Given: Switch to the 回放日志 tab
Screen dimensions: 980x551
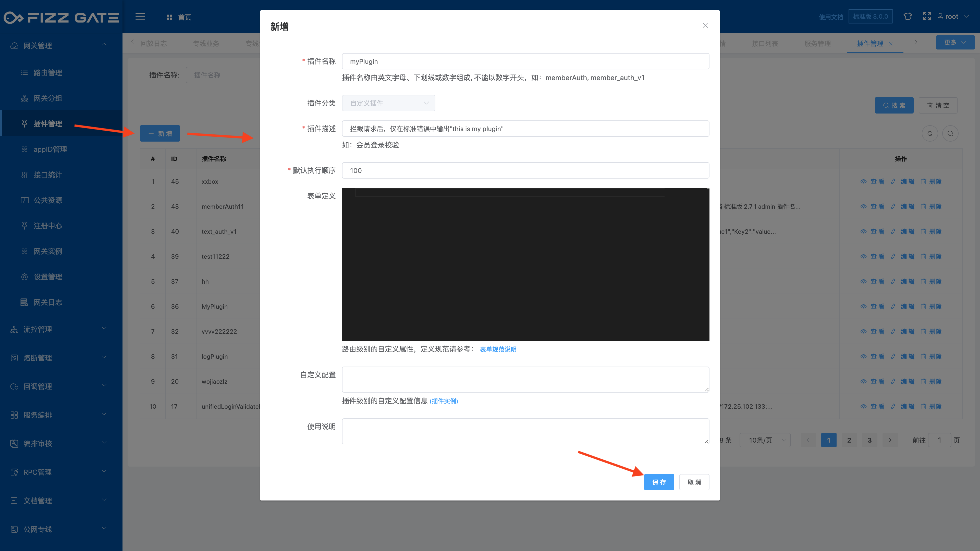Looking at the screenshot, I should click(154, 43).
